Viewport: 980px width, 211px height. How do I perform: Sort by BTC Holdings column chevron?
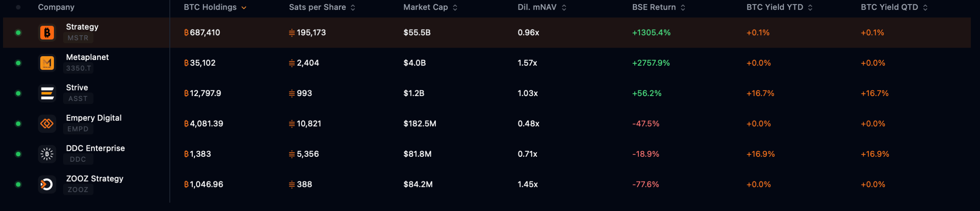[x=244, y=8]
